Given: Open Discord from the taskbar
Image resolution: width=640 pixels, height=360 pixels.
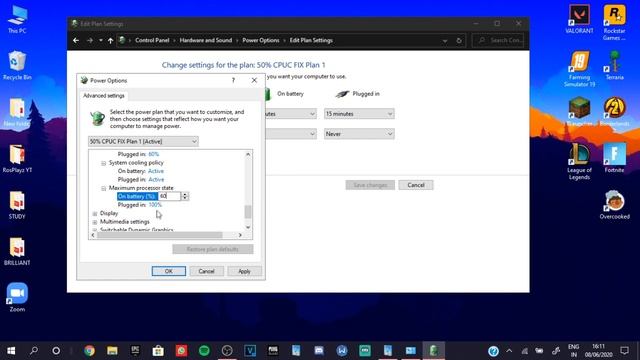Looking at the screenshot, I should coord(319,351).
